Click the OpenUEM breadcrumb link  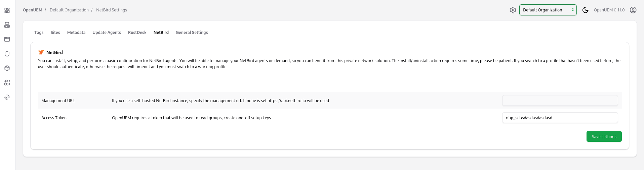point(33,10)
